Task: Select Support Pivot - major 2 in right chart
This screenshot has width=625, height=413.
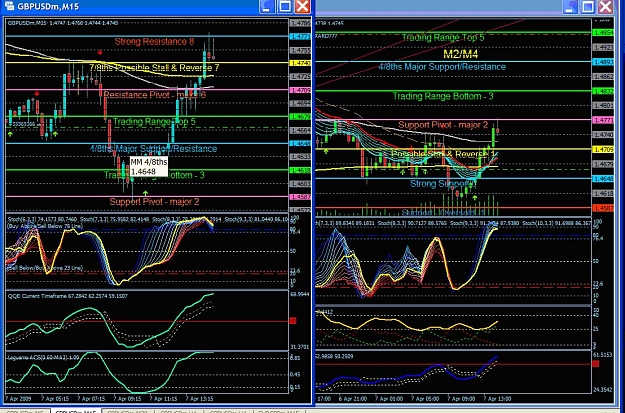Action: coord(443,125)
